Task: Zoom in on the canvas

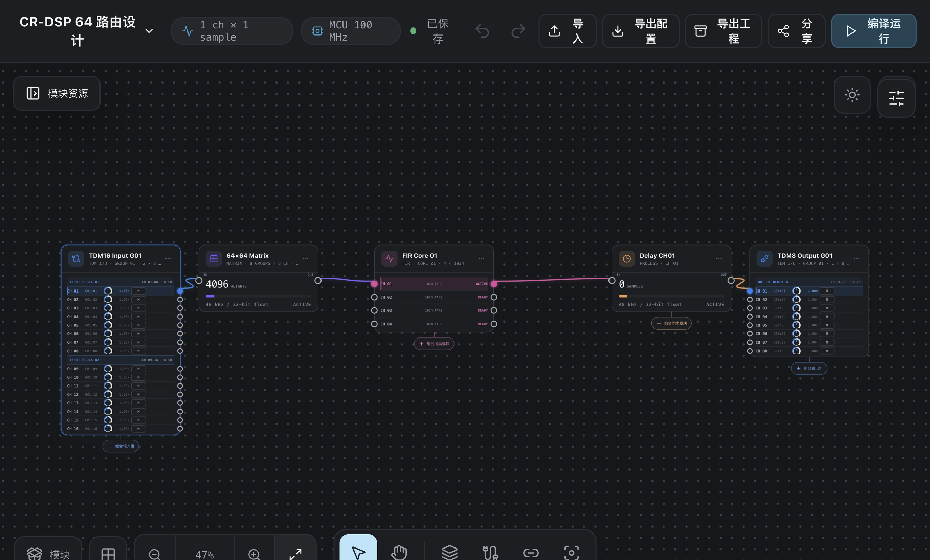Action: click(254, 554)
